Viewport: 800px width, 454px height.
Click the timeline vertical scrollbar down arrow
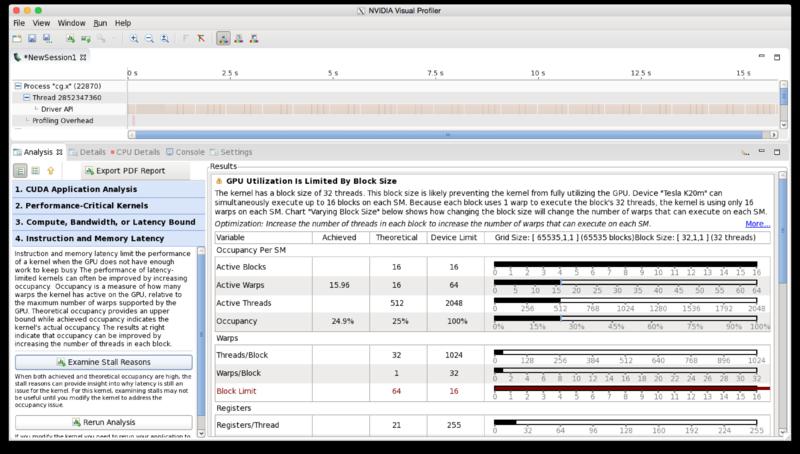(784, 124)
